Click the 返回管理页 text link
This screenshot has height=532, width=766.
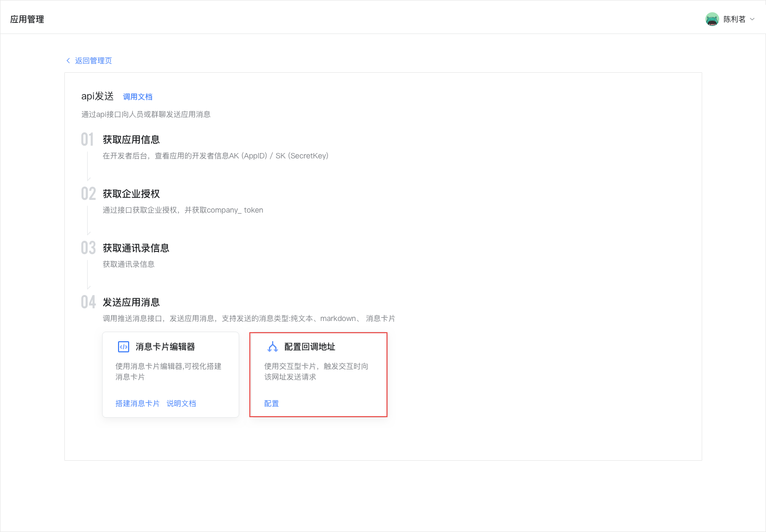click(94, 60)
